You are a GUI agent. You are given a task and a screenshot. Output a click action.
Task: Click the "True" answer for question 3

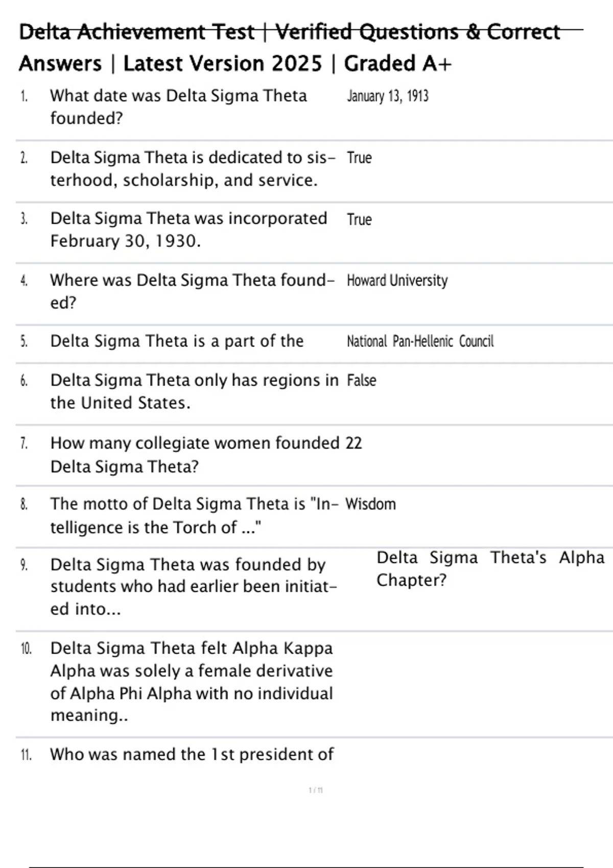pyautogui.click(x=359, y=220)
